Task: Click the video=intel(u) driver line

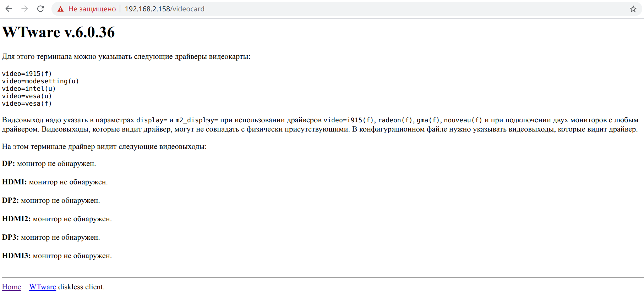Action: [29, 89]
